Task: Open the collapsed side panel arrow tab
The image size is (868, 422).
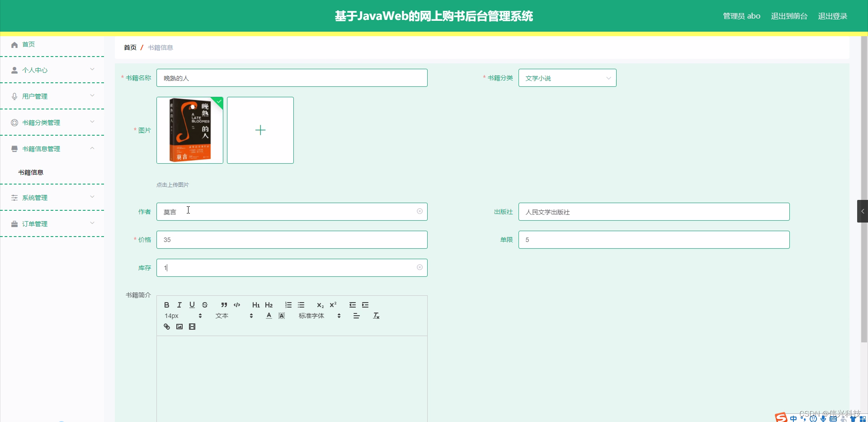Action: (863, 211)
